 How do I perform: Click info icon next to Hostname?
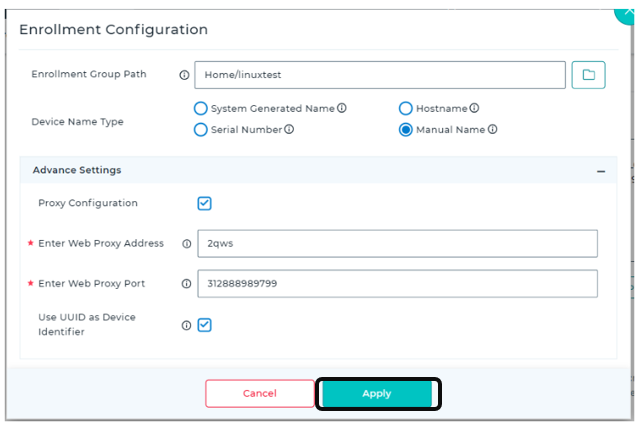(x=474, y=108)
